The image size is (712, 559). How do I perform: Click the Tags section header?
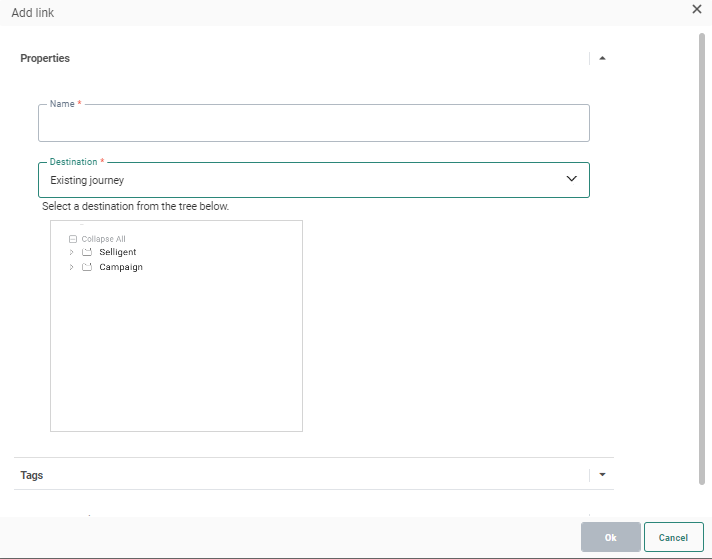click(32, 475)
